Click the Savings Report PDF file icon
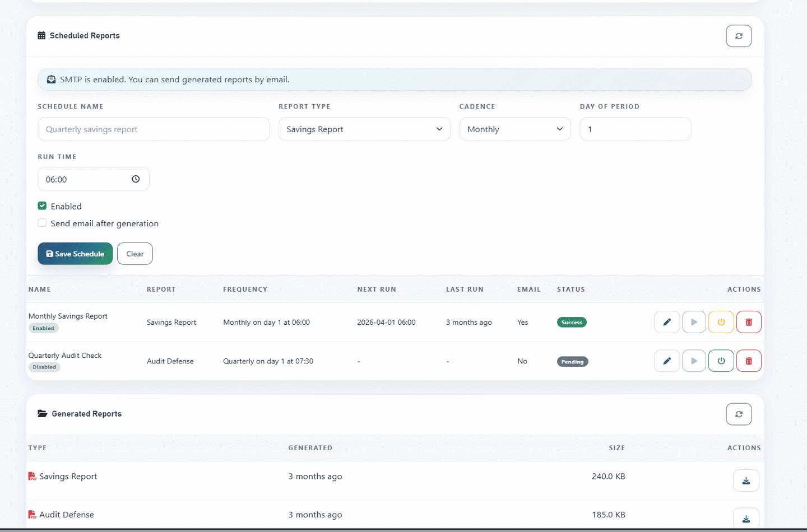 [x=32, y=477]
